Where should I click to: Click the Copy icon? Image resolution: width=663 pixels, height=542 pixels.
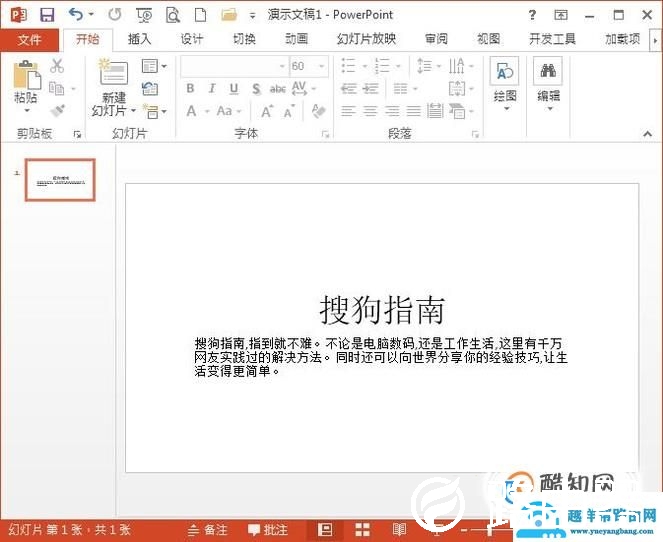click(x=57, y=88)
